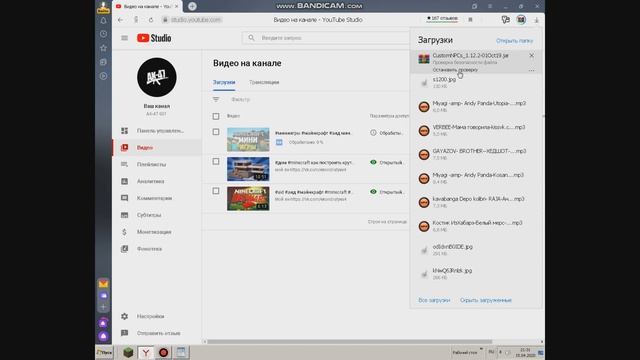Open the audio library item in the sidebar

point(157,249)
